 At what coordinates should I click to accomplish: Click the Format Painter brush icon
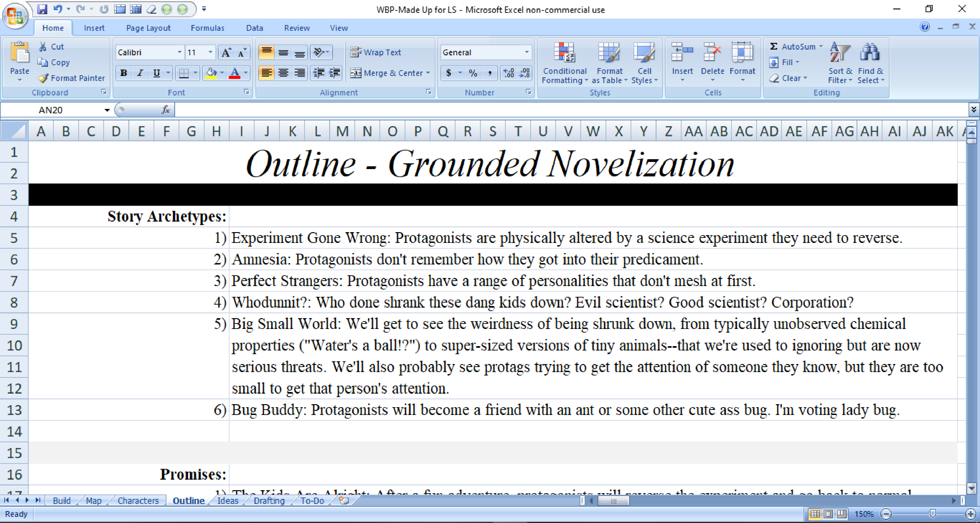pyautogui.click(x=43, y=78)
